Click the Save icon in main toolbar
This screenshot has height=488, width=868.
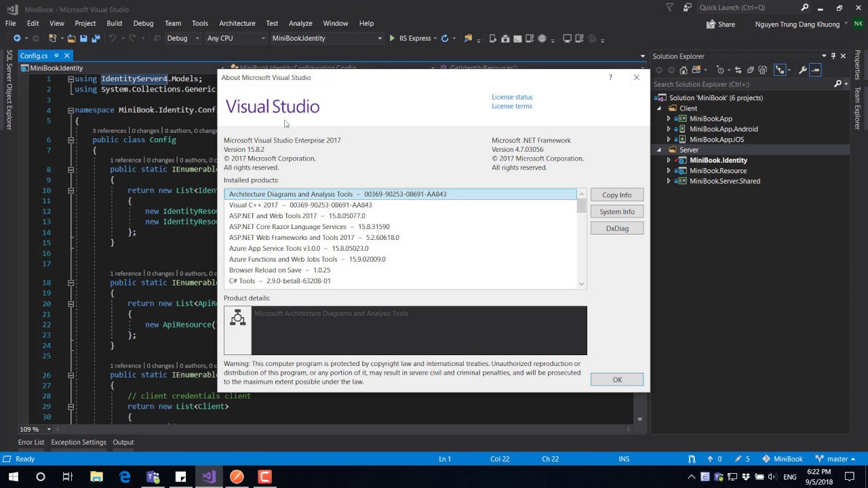click(83, 39)
